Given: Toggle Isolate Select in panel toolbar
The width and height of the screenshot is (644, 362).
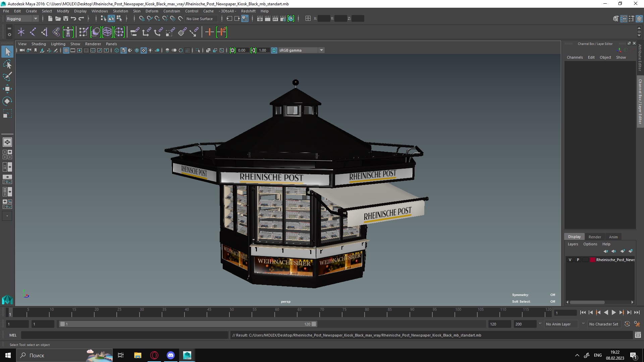Looking at the screenshot, I should click(198, 50).
